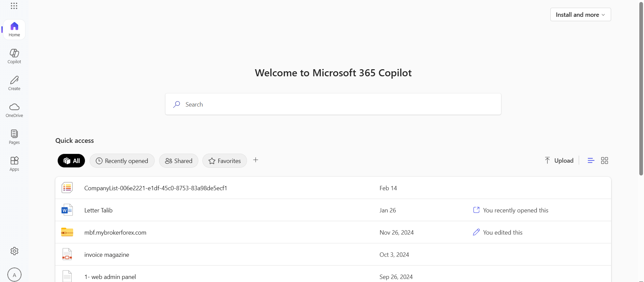Screen dimensions: 644x282
Task: Click the file icon beside invoice magazine
Action: pyautogui.click(x=67, y=254)
